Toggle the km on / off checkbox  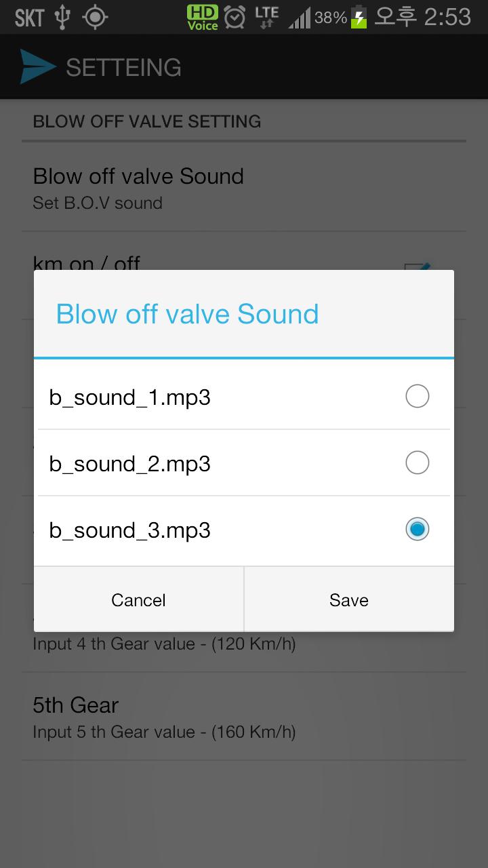[x=418, y=266]
